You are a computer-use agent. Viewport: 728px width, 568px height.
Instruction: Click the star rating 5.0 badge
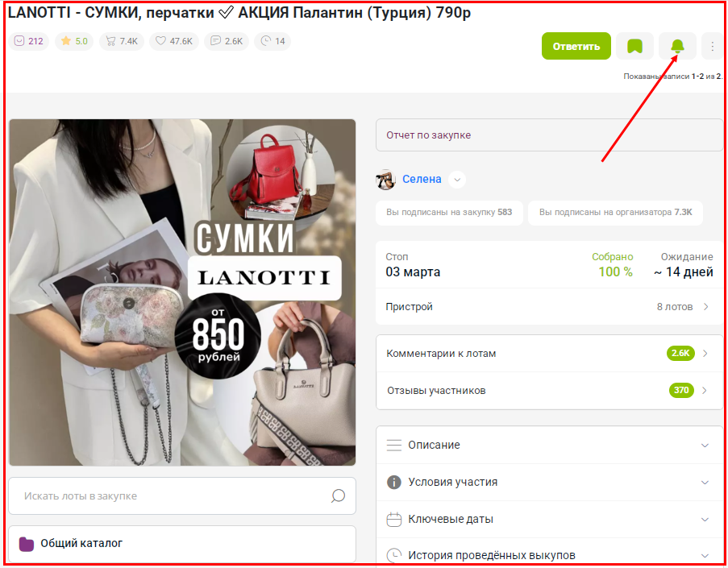(x=74, y=41)
